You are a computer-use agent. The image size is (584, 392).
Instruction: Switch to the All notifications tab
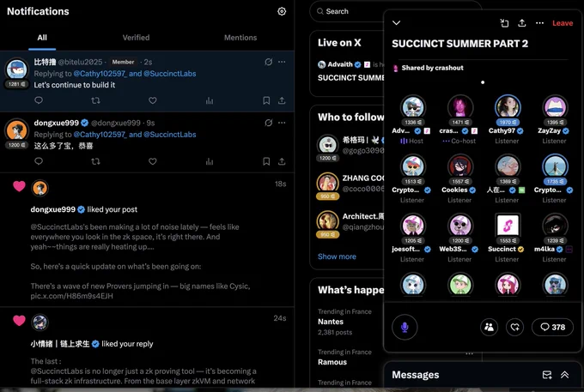[x=42, y=38]
